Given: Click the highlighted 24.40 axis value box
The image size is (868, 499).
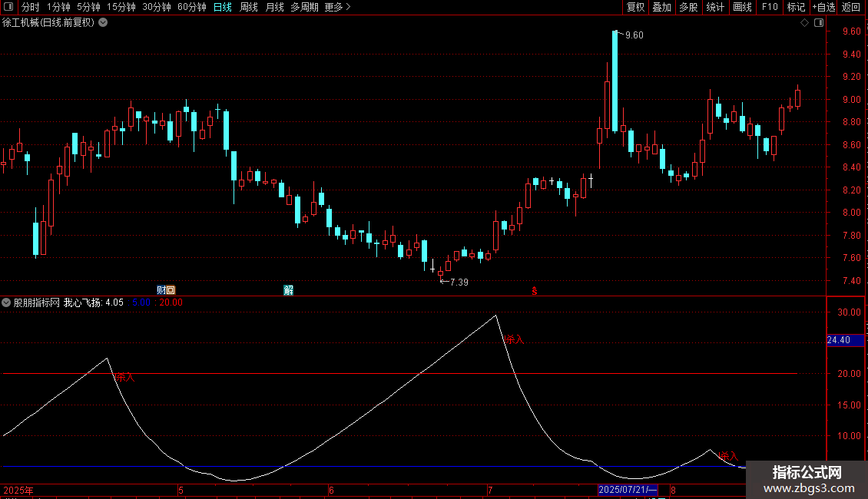Looking at the screenshot, I should pos(845,340).
